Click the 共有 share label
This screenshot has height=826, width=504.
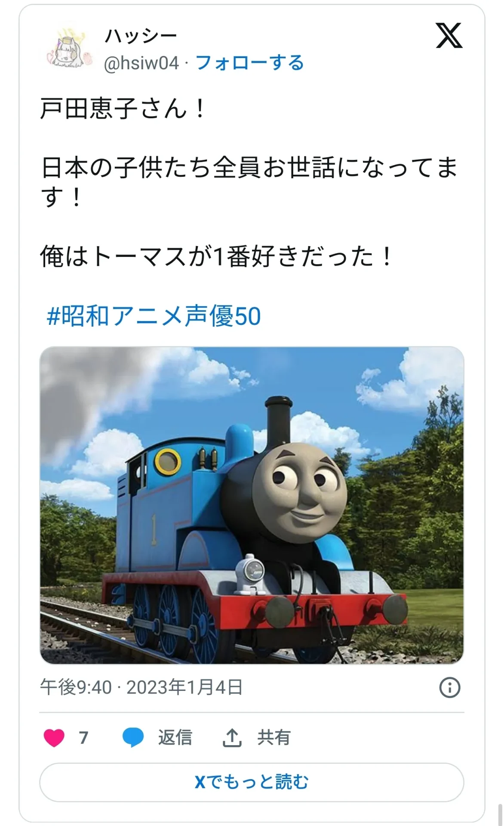[x=274, y=737]
